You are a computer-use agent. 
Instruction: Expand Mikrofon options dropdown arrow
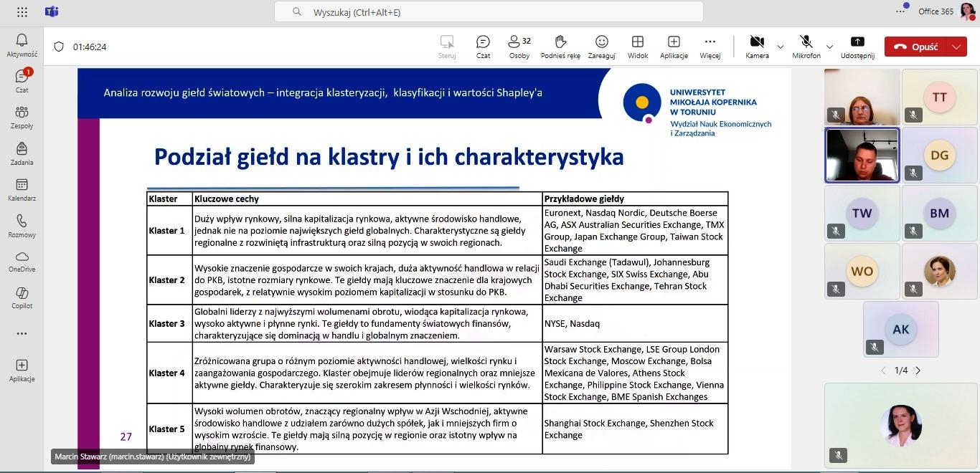tap(830, 47)
